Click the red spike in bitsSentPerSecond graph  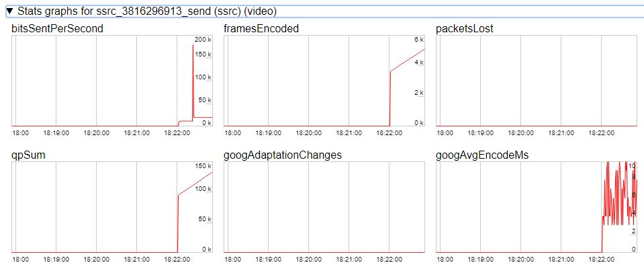coord(192,81)
